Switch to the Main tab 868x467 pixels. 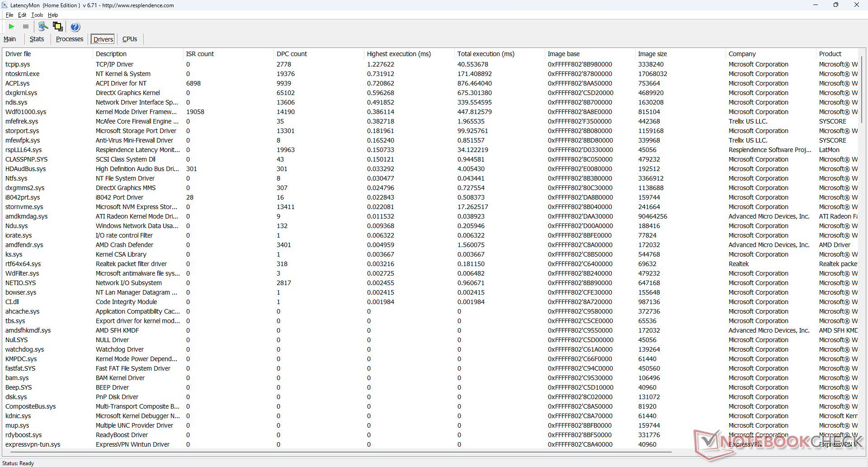pyautogui.click(x=9, y=39)
